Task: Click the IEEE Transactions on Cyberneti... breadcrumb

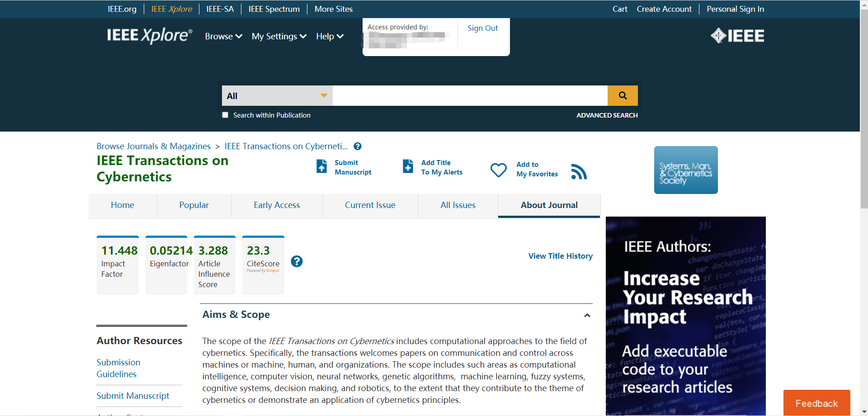Action: click(x=286, y=146)
